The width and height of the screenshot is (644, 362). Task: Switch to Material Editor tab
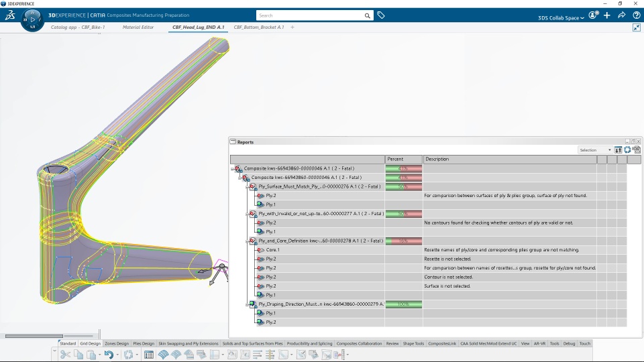point(138,27)
